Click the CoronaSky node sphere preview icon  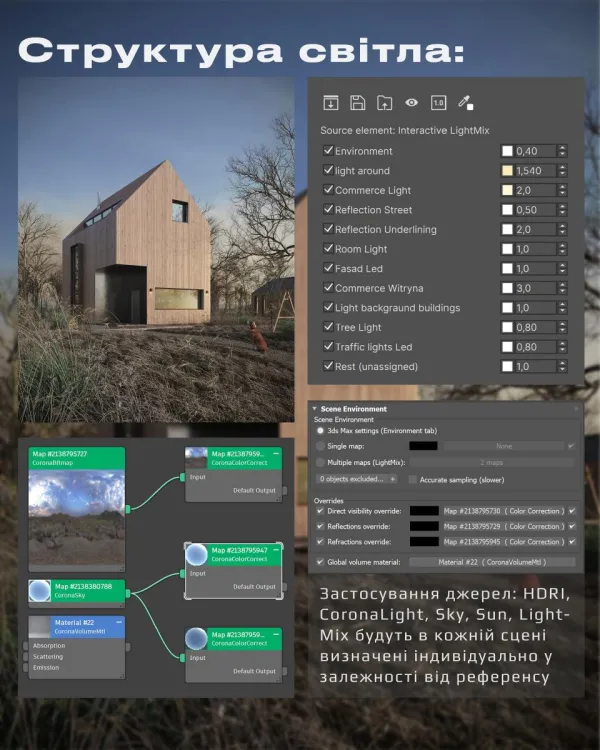coord(41,592)
